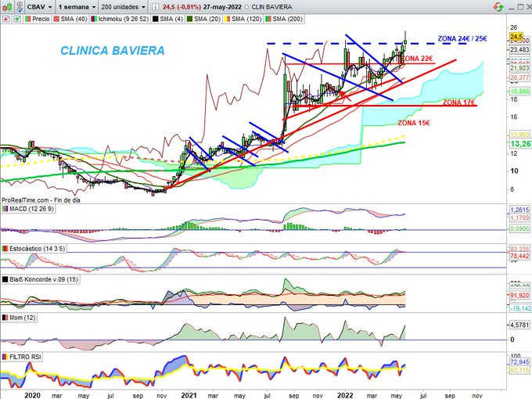Click the FILTRO RSI label color icon

[5, 357]
